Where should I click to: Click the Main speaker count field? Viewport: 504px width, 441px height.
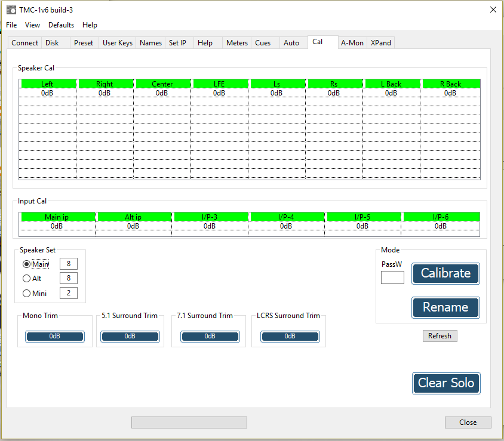coord(69,264)
